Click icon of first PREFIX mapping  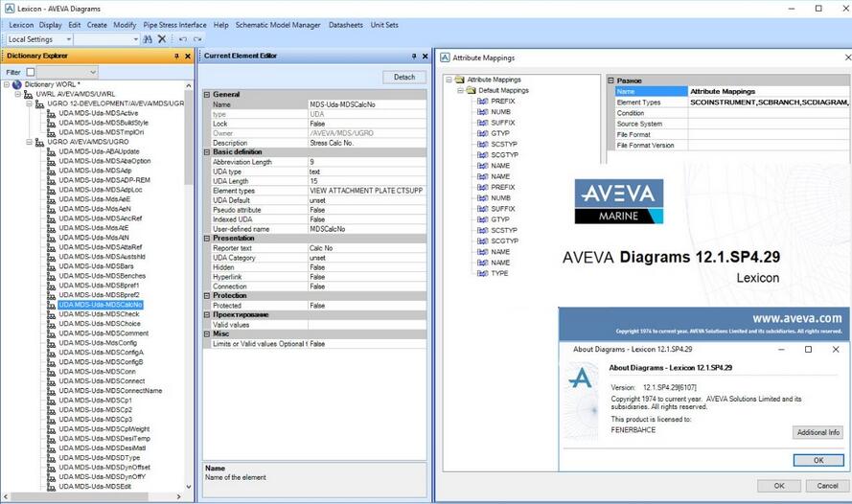click(482, 101)
